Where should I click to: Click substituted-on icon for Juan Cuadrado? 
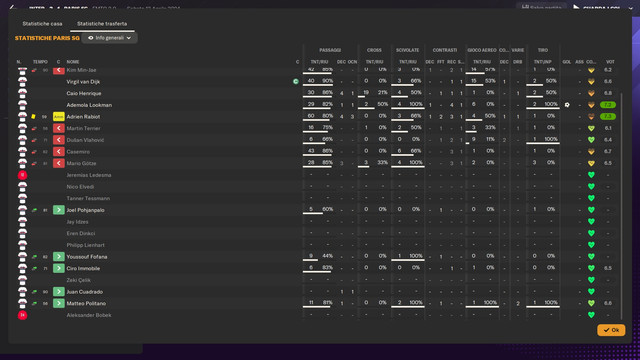59,291
